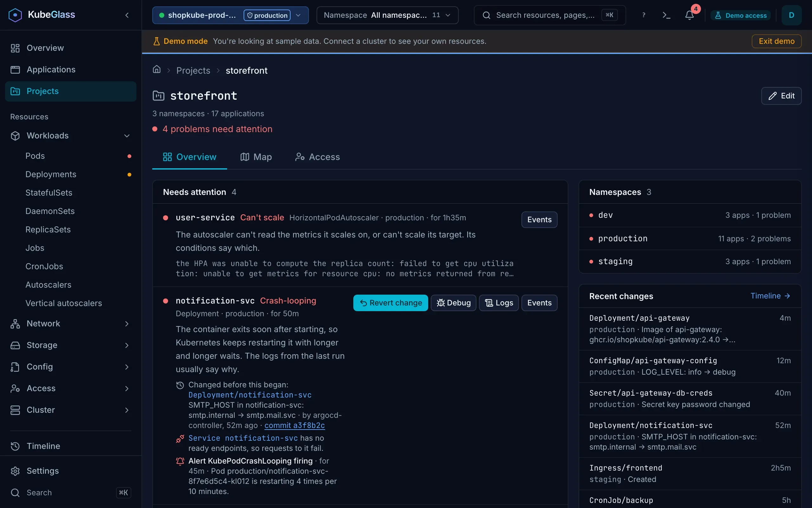This screenshot has width=812, height=508.
Task: Click the Edit project button
Action: coord(781,96)
